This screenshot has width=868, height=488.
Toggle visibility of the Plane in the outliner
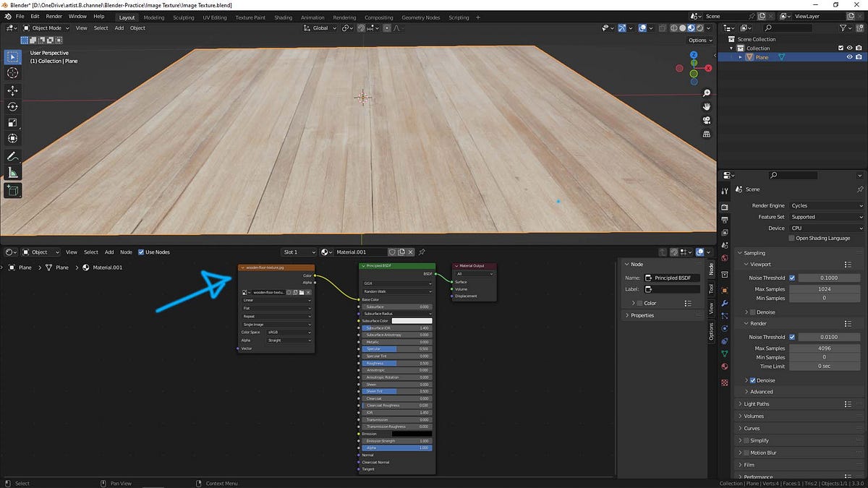click(849, 56)
